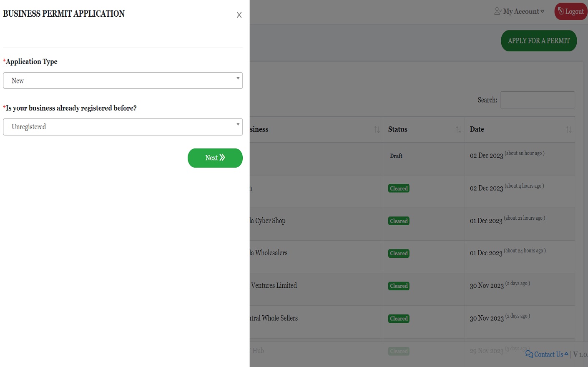Focus the table Search field
Screen dimensions: 588x367
(x=537, y=100)
